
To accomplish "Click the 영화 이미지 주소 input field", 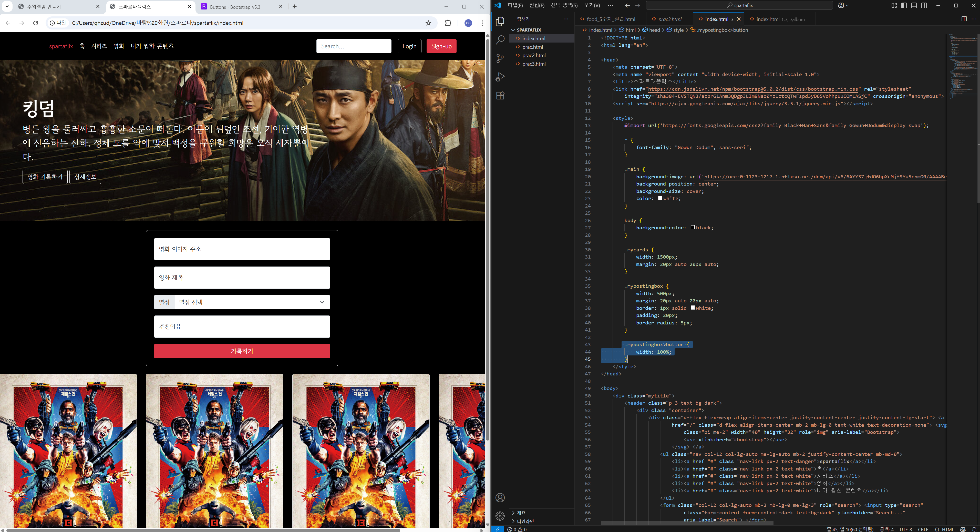I will 242,249.
